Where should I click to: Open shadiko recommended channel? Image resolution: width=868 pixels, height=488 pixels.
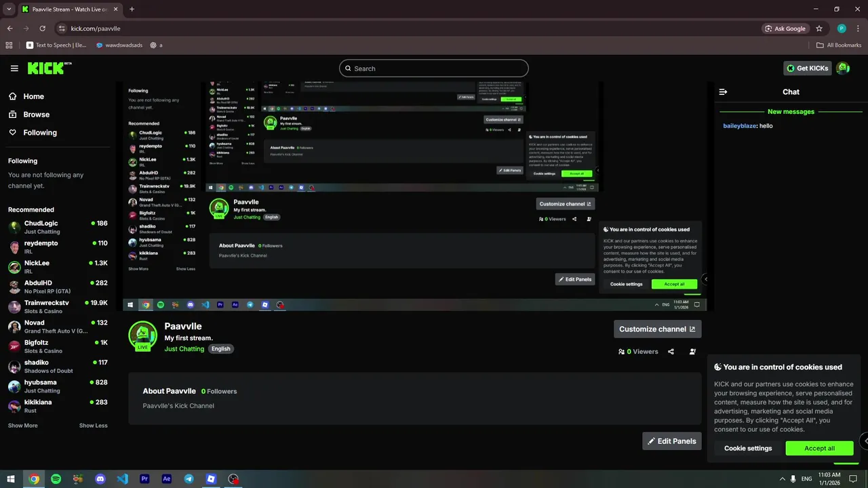[58, 366]
